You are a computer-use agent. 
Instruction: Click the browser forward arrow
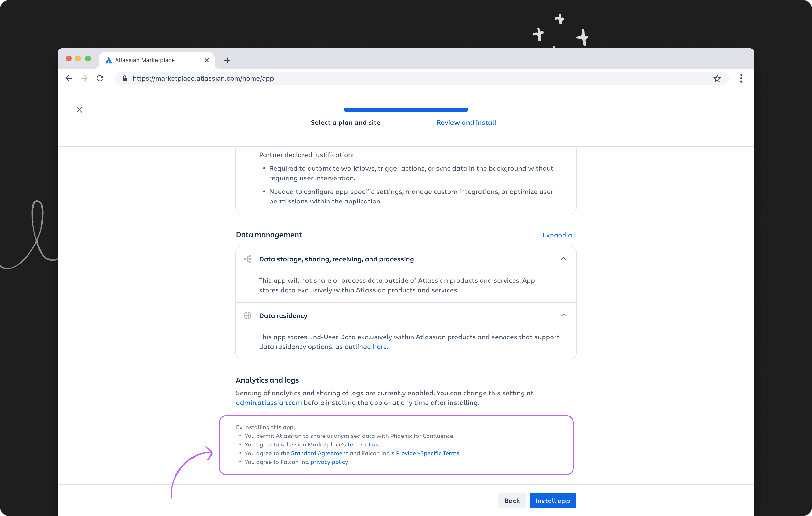[84, 78]
